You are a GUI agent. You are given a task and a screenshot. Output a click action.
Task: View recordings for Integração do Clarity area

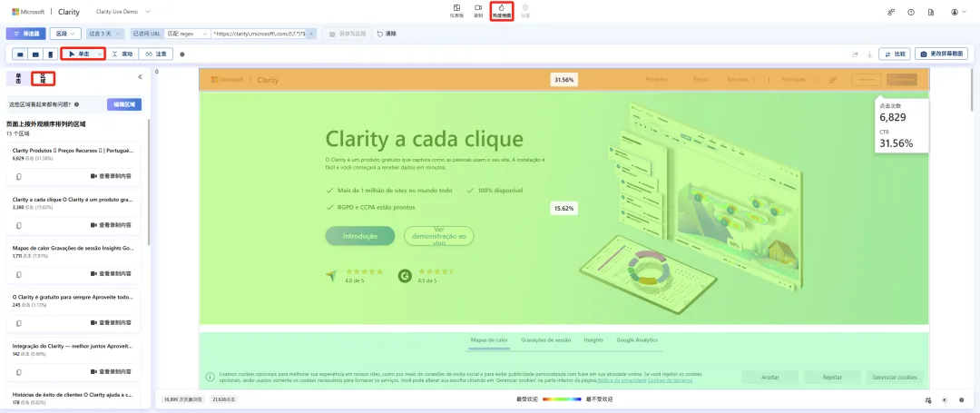click(111, 372)
